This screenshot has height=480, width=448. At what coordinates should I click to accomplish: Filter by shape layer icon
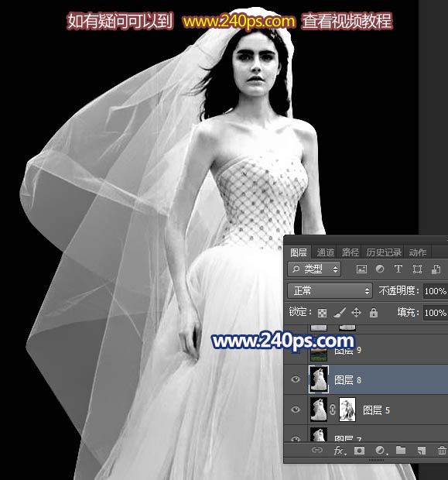(417, 269)
